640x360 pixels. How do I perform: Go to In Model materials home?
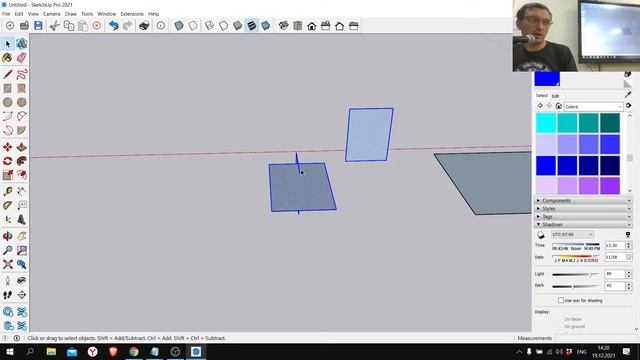pos(558,106)
